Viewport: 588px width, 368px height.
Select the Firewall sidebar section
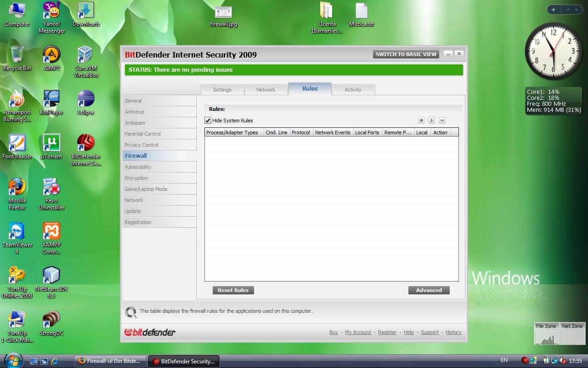click(159, 156)
